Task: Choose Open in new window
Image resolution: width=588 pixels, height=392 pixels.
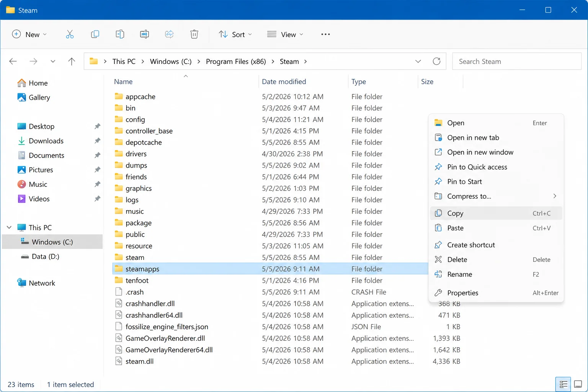Action: tap(496, 152)
